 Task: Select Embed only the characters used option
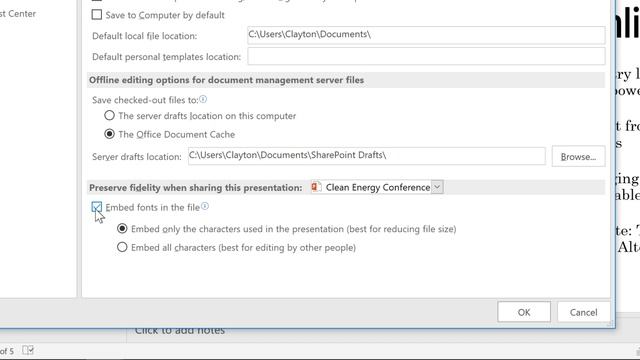point(122,229)
